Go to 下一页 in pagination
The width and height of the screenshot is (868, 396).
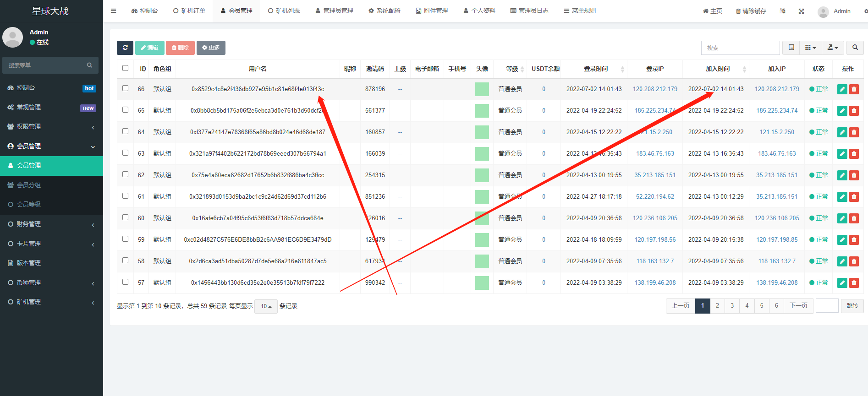point(799,306)
